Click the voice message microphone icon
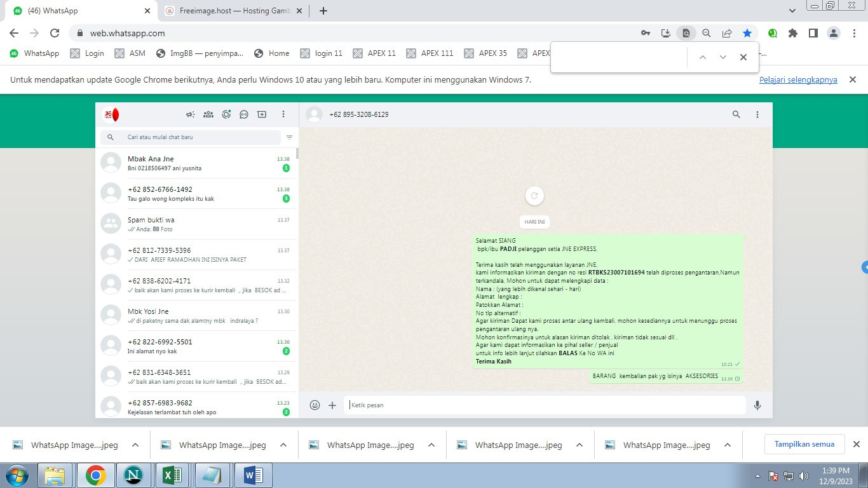This screenshot has height=488, width=868. pyautogui.click(x=757, y=405)
